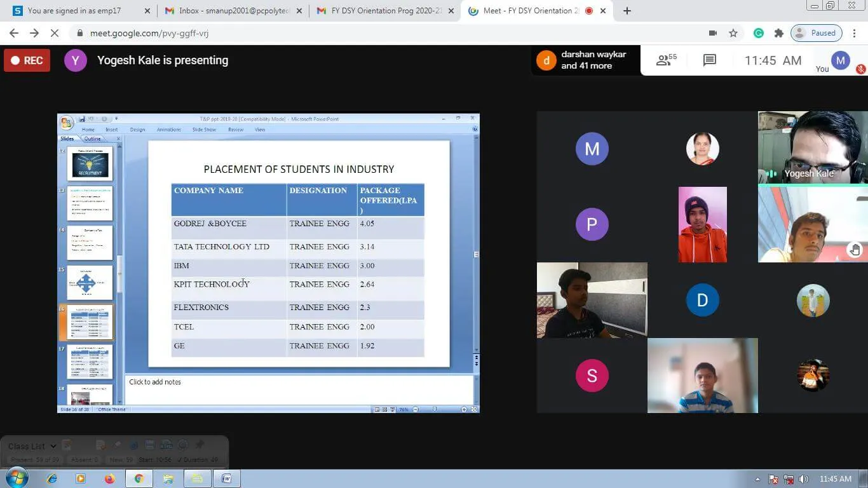Screen dimensions: 868x488
Task: Click the Save icon in PowerPoint quick access toolbar
Action: (x=82, y=119)
